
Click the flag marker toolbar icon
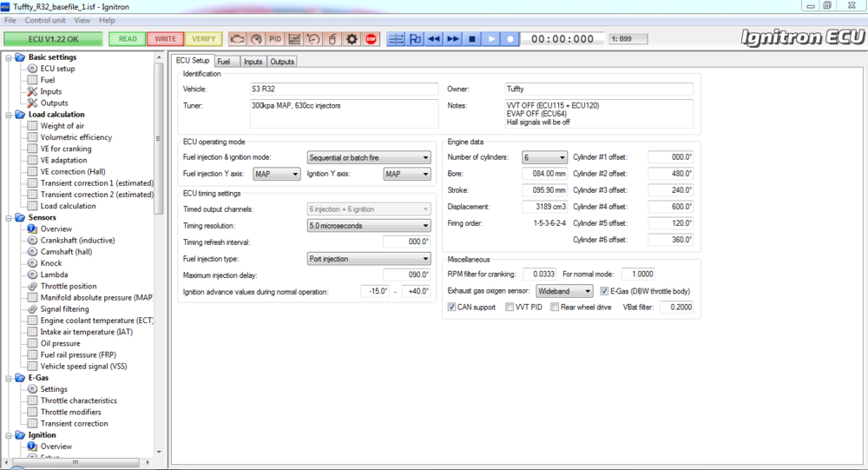pos(415,39)
